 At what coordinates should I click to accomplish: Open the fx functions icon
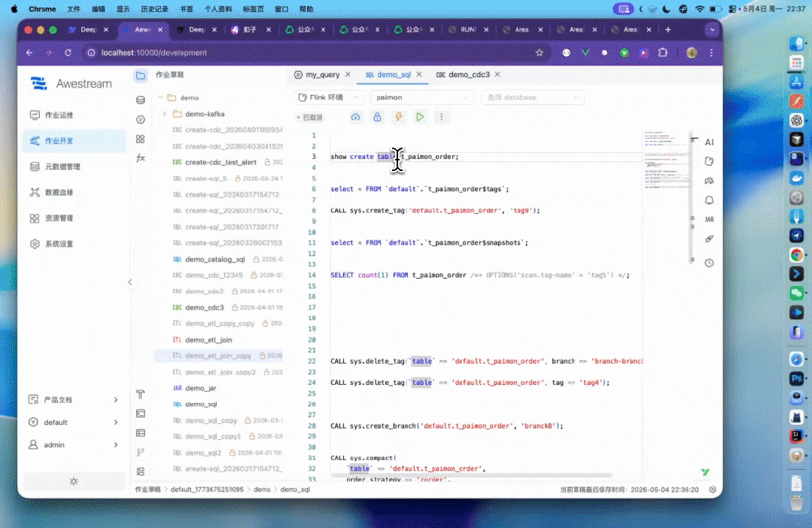pos(140,158)
